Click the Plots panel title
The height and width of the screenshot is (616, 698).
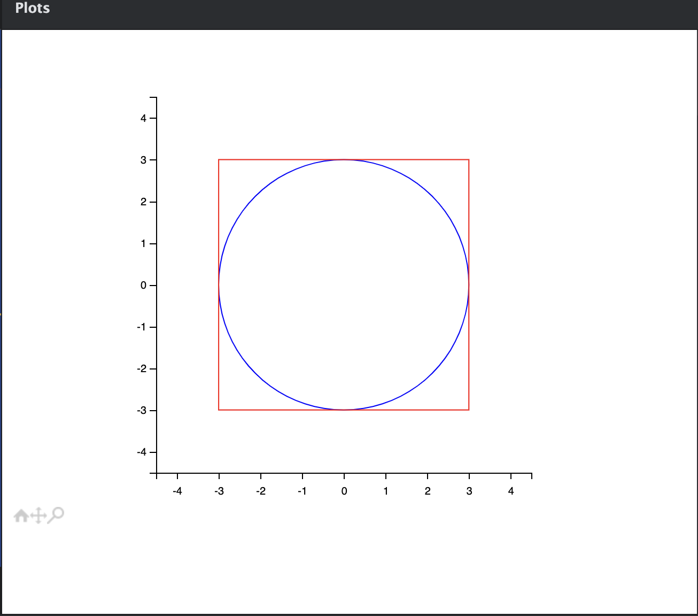(33, 8)
